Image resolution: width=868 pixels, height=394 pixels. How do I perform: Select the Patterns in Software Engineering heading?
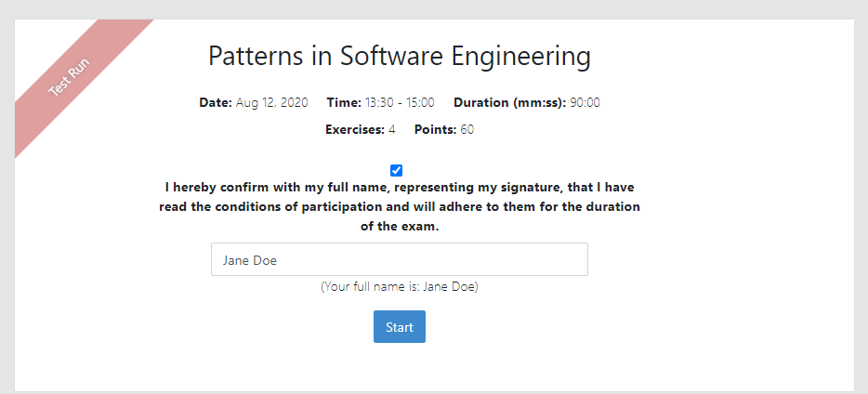[399, 56]
